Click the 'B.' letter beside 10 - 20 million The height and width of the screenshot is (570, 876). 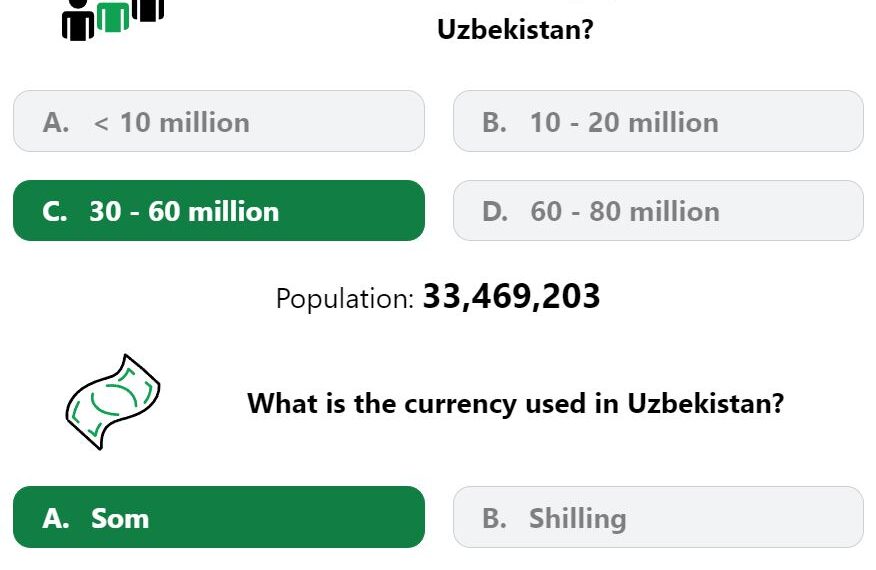click(x=494, y=122)
